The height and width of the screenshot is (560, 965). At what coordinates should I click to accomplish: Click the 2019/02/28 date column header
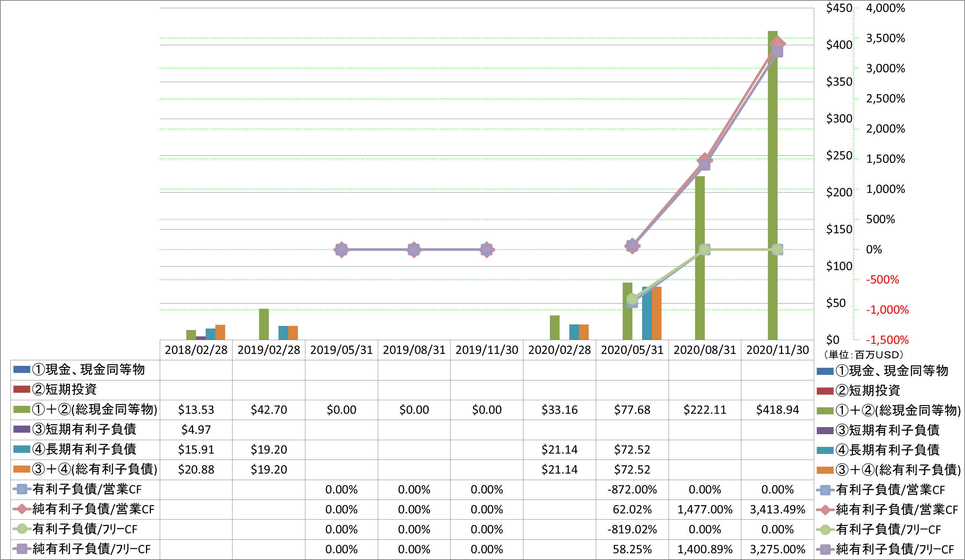point(268,350)
